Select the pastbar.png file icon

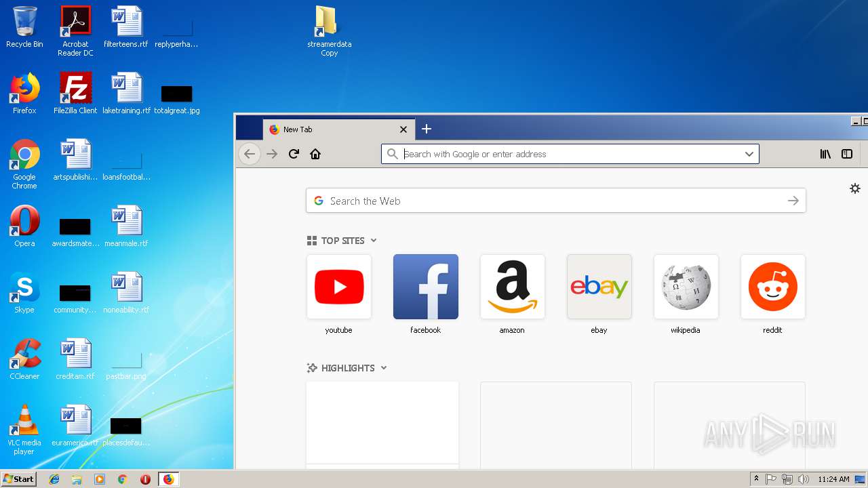126,366
